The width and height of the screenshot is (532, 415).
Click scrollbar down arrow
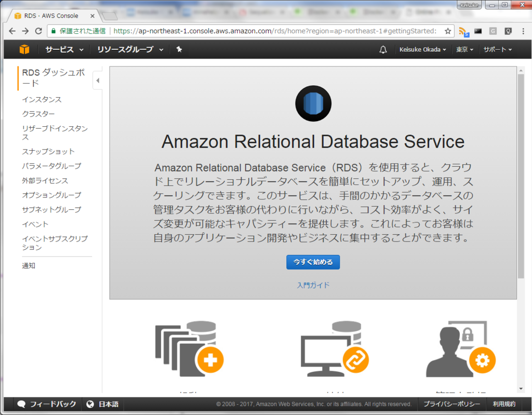pyautogui.click(x=521, y=389)
